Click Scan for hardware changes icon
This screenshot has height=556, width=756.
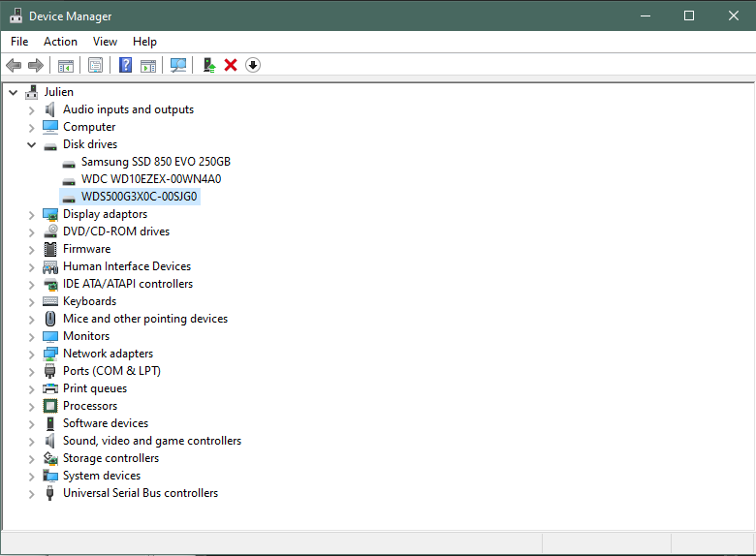178,65
